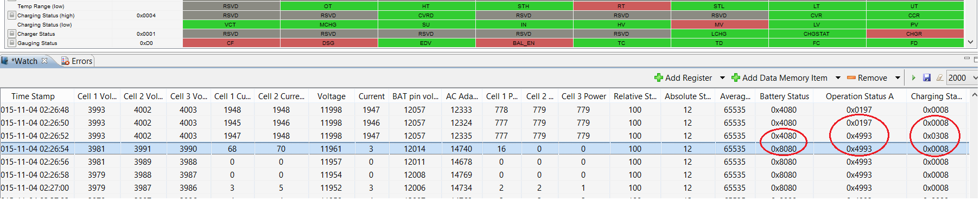The height and width of the screenshot is (201, 980).
Task: Expand the Add Data Memory Item dropdown arrow
Action: (838, 78)
